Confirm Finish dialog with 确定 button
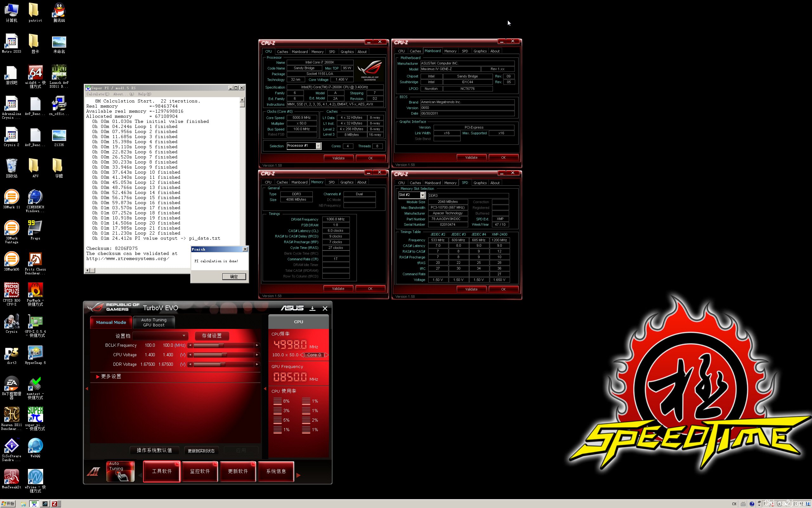 [x=234, y=277]
